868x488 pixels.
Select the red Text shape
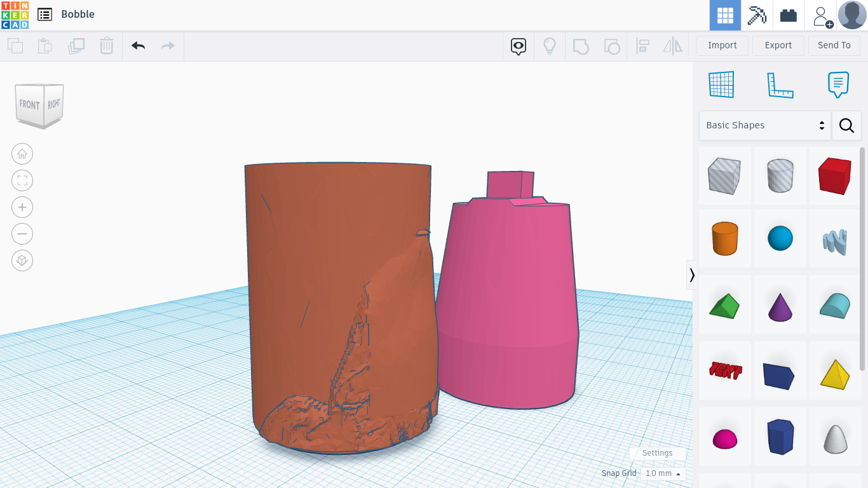725,370
